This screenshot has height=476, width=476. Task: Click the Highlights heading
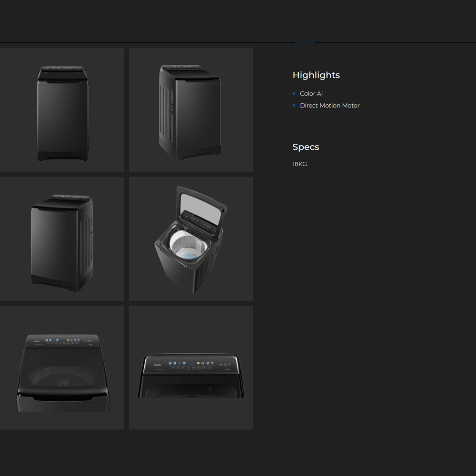(x=316, y=75)
